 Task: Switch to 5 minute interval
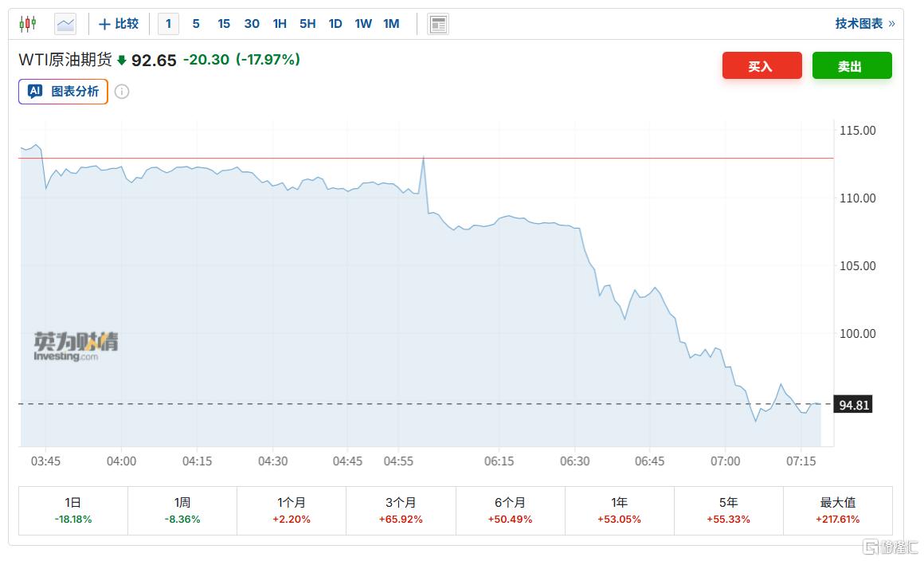click(x=196, y=24)
